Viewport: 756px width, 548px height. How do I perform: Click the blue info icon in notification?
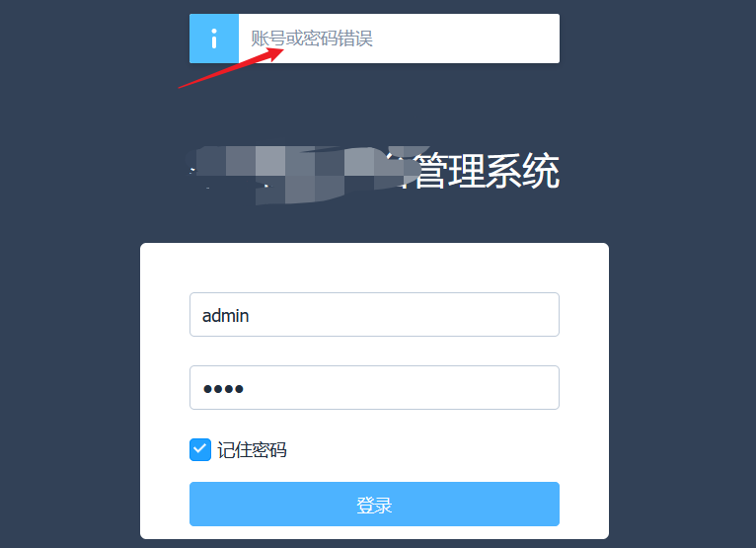pos(214,39)
